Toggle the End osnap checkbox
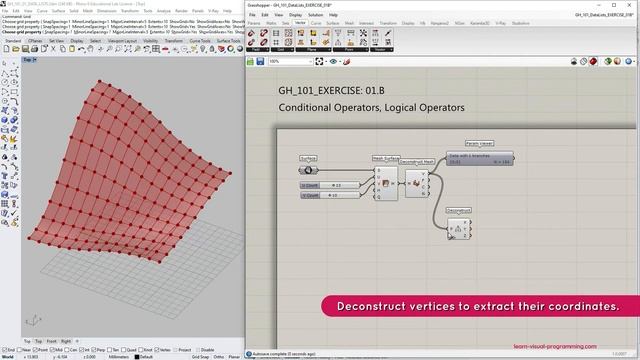This screenshot has height=360, width=640. [5, 350]
